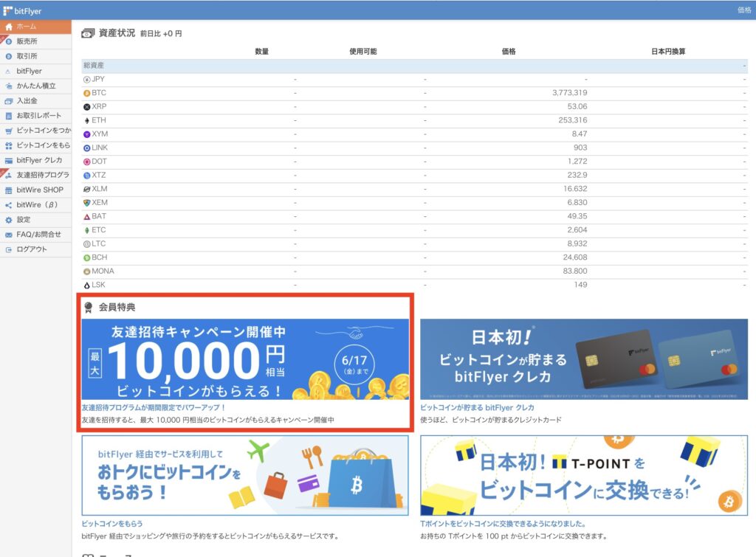This screenshot has width=756, height=557.
Task: Click the XRP coin icon
Action: (x=87, y=107)
